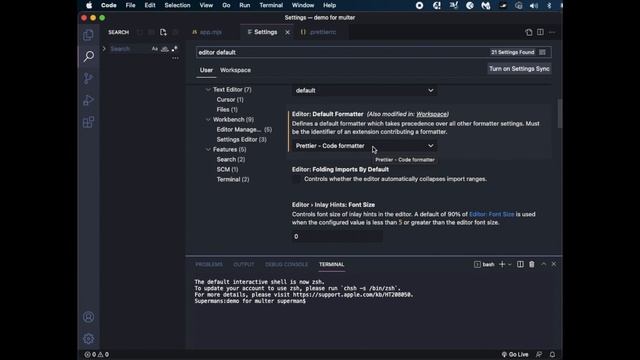This screenshot has height=360, width=640.
Task: Open the launch profile dropdown next to plus
Action: [510, 264]
